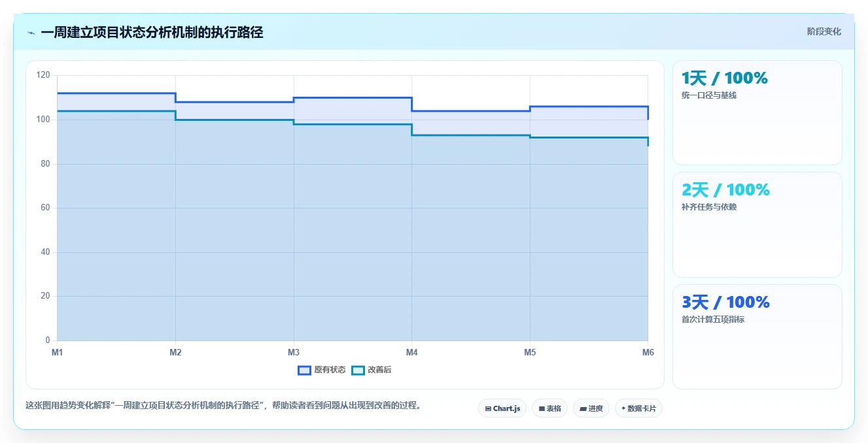
Task: Click the 统一口径与基线 caption
Action: [x=709, y=95]
